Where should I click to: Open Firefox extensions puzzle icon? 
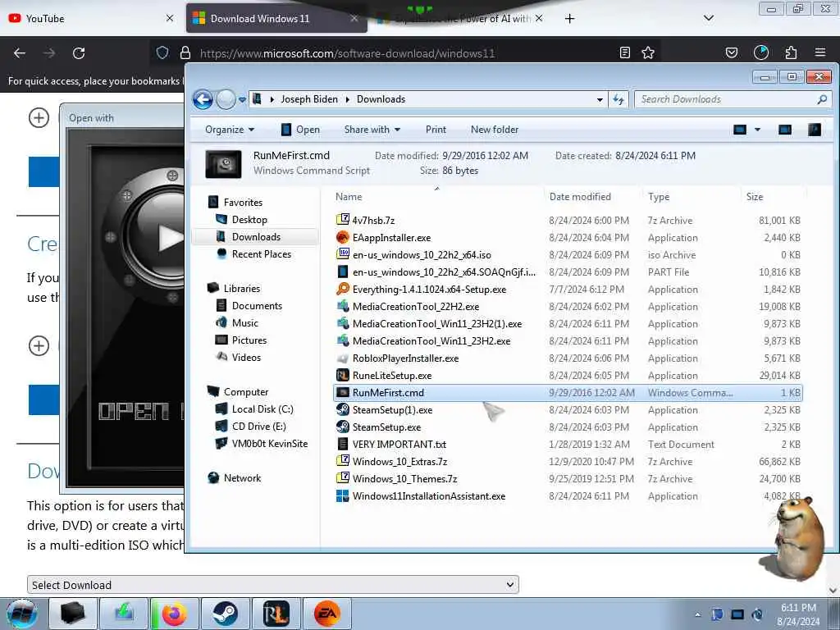791,52
